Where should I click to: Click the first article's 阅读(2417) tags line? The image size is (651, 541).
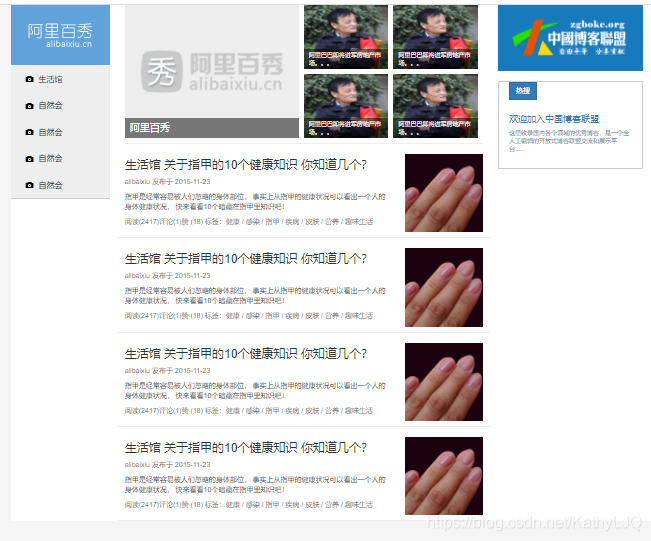coord(249,222)
